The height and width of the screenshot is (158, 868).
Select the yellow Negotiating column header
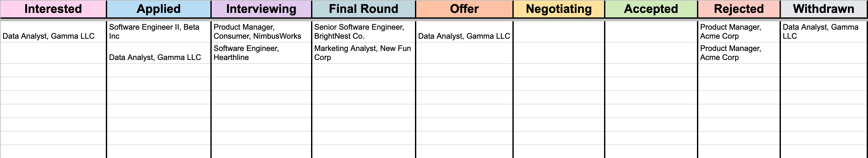pyautogui.click(x=559, y=9)
